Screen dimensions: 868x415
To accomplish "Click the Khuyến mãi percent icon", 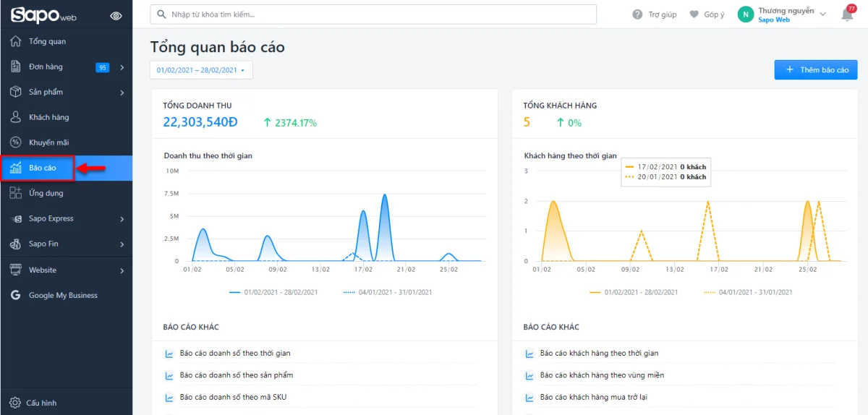I will [15, 142].
